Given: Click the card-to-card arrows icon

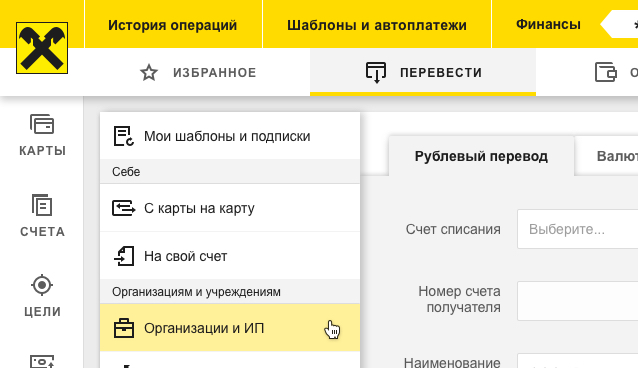Looking at the screenshot, I should [124, 208].
